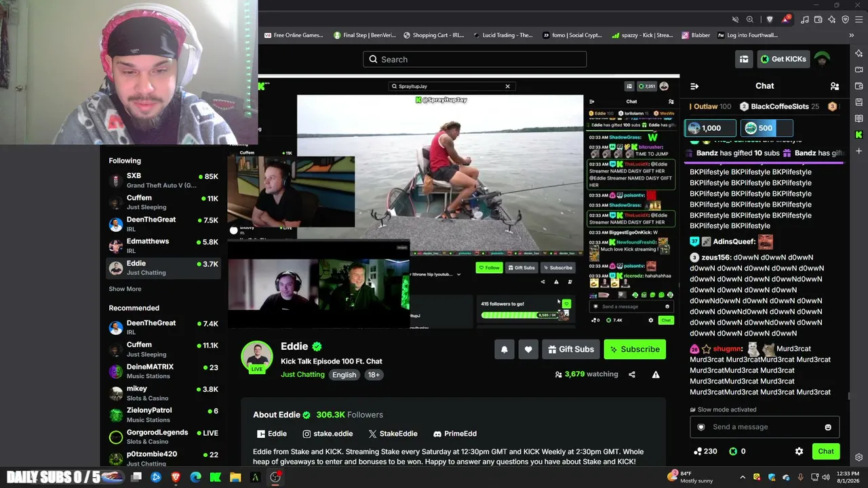Open the sidebar Kick shortcut icon

click(x=859, y=135)
